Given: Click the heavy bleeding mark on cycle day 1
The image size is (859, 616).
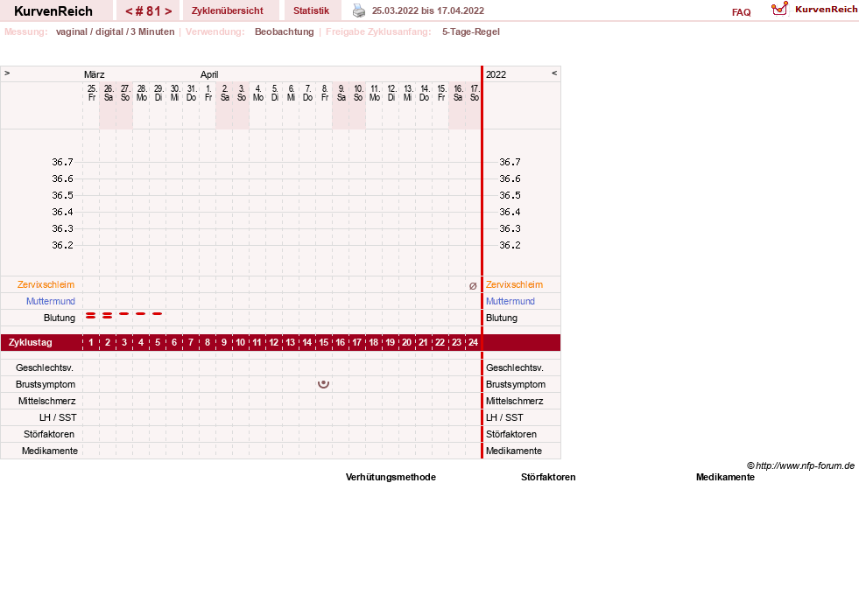Looking at the screenshot, I should click(x=91, y=315).
